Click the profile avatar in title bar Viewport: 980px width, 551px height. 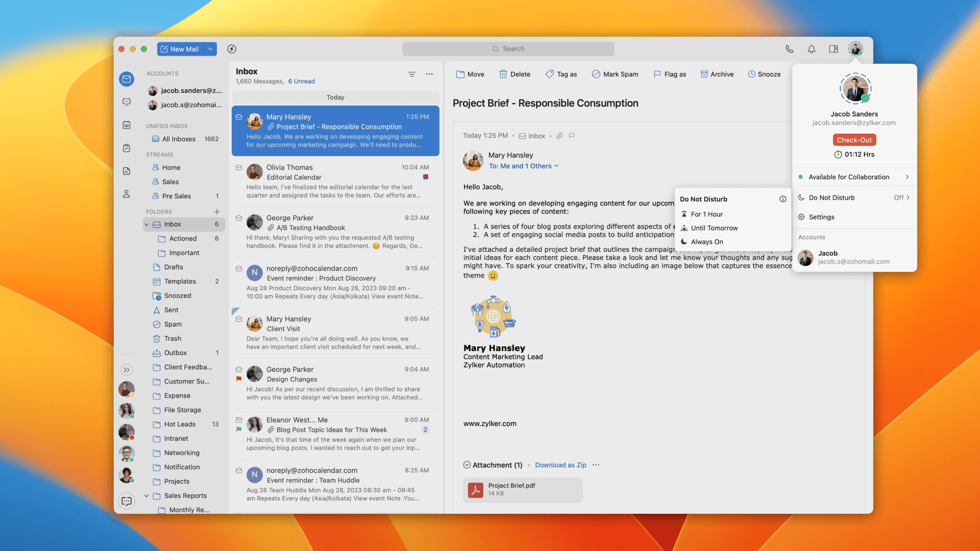[x=856, y=49]
